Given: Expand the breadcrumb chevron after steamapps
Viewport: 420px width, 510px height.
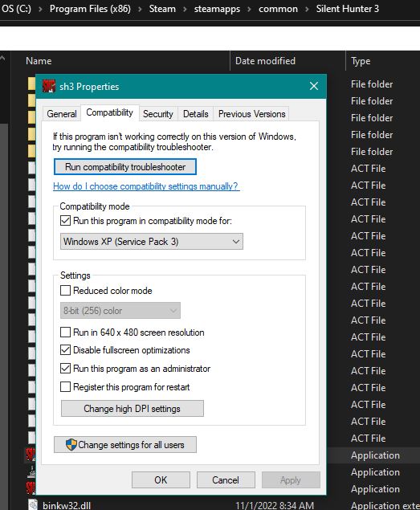Looking at the screenshot, I should pyautogui.click(x=250, y=9).
